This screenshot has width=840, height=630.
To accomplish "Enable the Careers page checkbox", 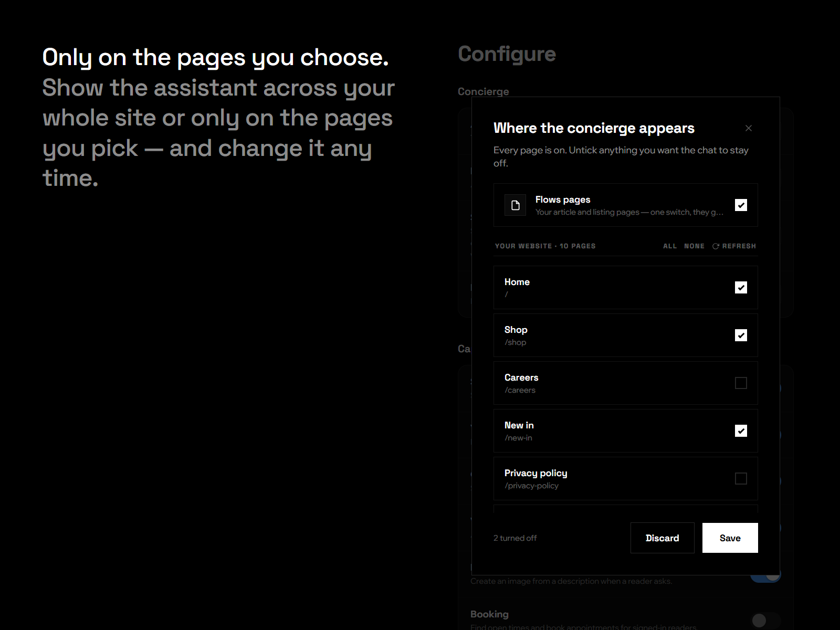I will (x=741, y=383).
